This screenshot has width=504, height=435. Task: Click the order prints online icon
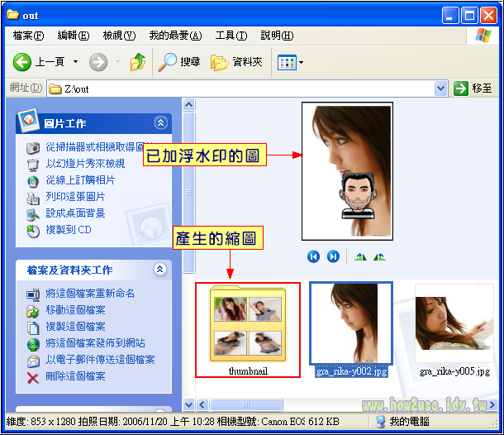click(x=33, y=181)
